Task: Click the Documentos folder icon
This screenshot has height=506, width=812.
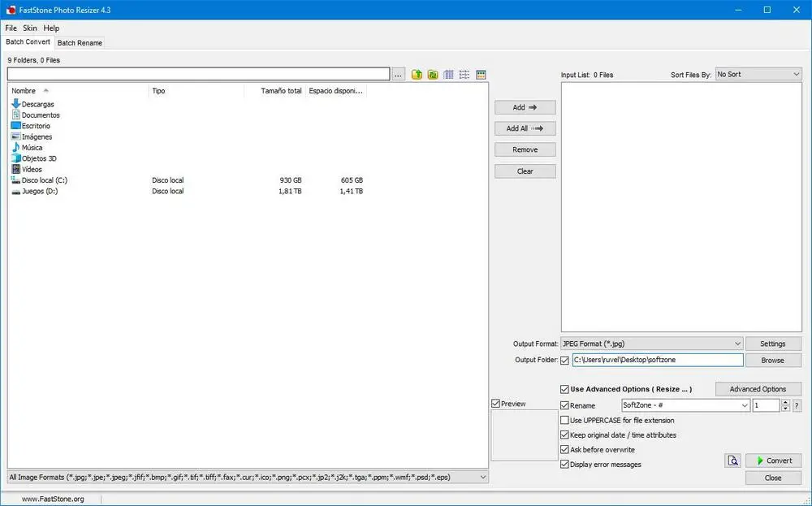Action: 15,115
